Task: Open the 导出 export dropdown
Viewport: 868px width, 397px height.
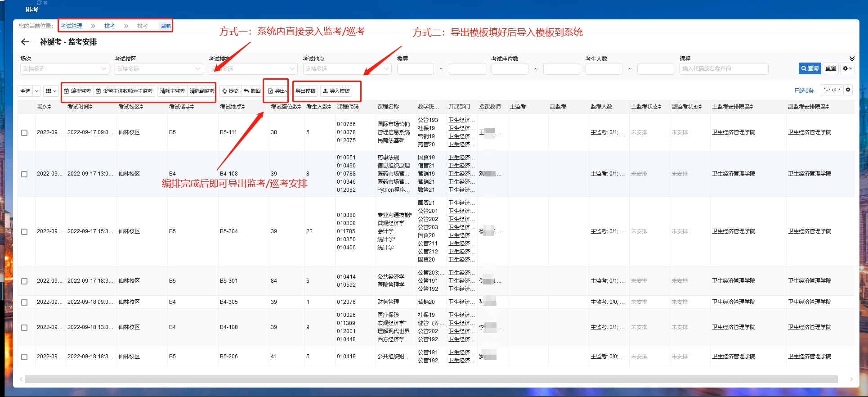Action: click(x=278, y=91)
